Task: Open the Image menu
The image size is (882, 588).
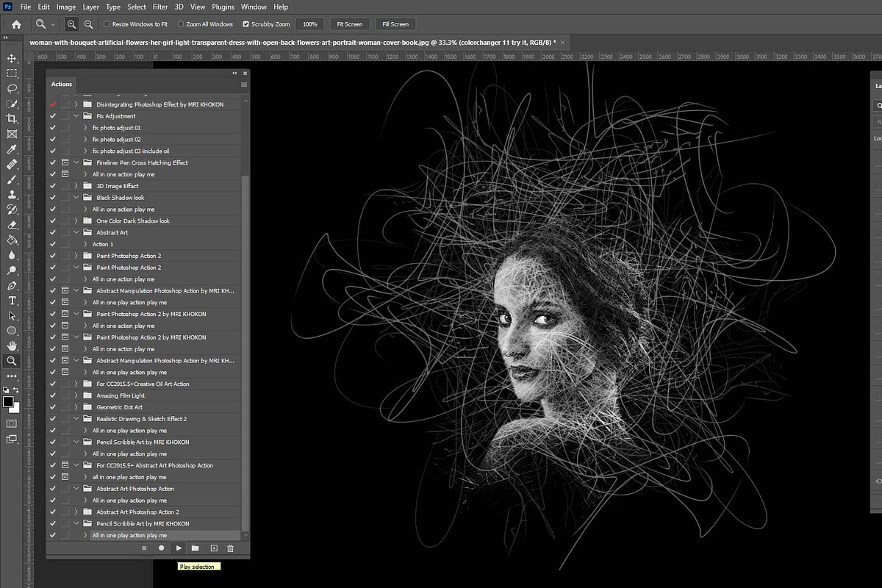Action: click(66, 7)
